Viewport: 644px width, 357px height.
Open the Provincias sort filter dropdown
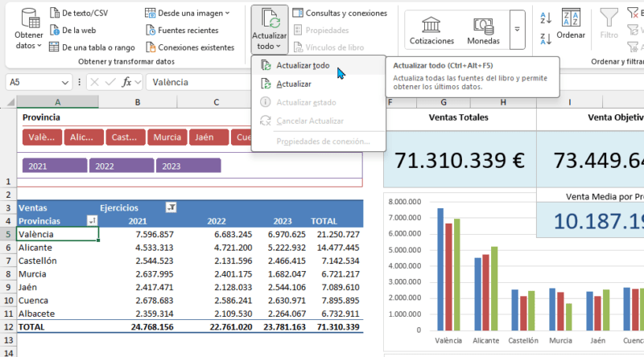coord(93,221)
